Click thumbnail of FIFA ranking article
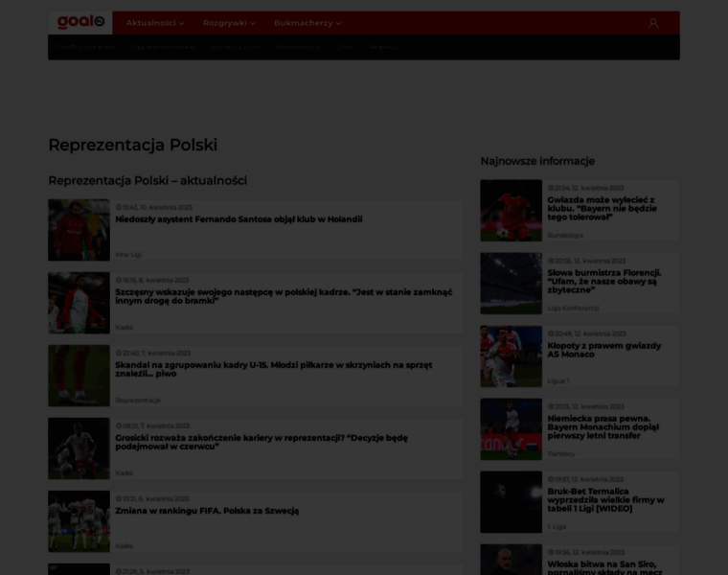The width and height of the screenshot is (728, 575). click(x=79, y=521)
